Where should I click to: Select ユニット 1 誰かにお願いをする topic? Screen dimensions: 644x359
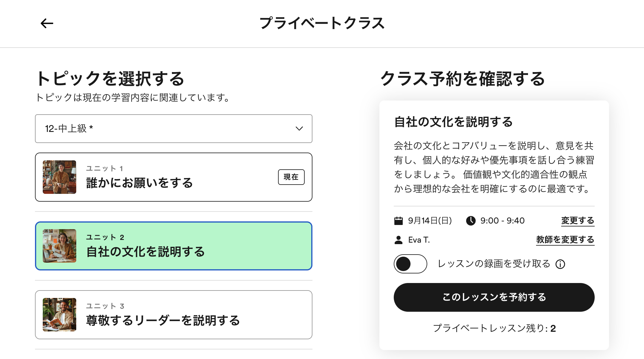(173, 177)
